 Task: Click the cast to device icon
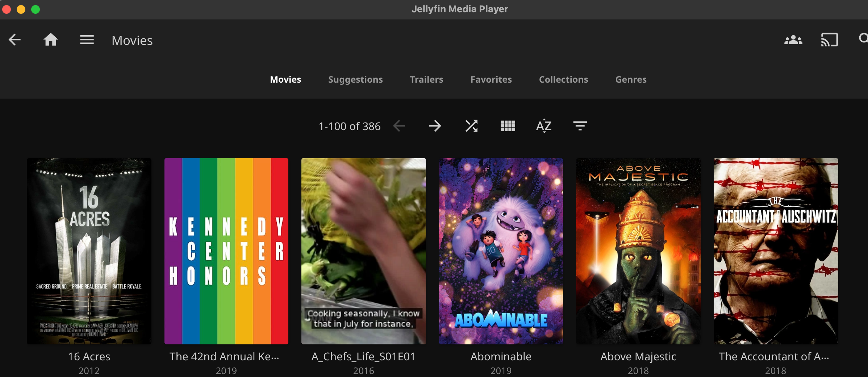[829, 40]
